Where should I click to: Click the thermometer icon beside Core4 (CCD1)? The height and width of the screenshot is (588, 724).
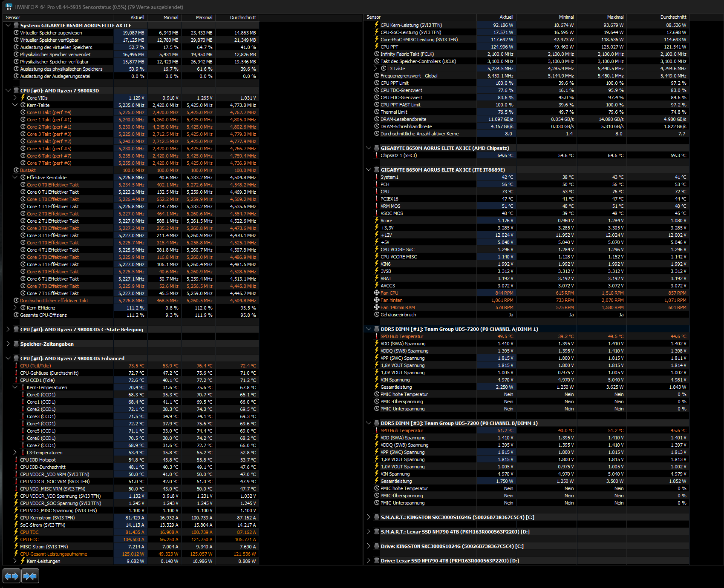[23, 424]
